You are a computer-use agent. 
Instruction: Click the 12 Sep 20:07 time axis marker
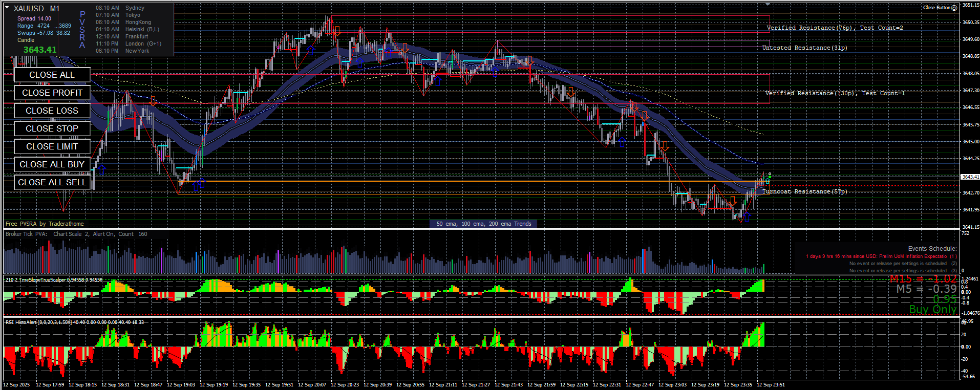click(312, 385)
